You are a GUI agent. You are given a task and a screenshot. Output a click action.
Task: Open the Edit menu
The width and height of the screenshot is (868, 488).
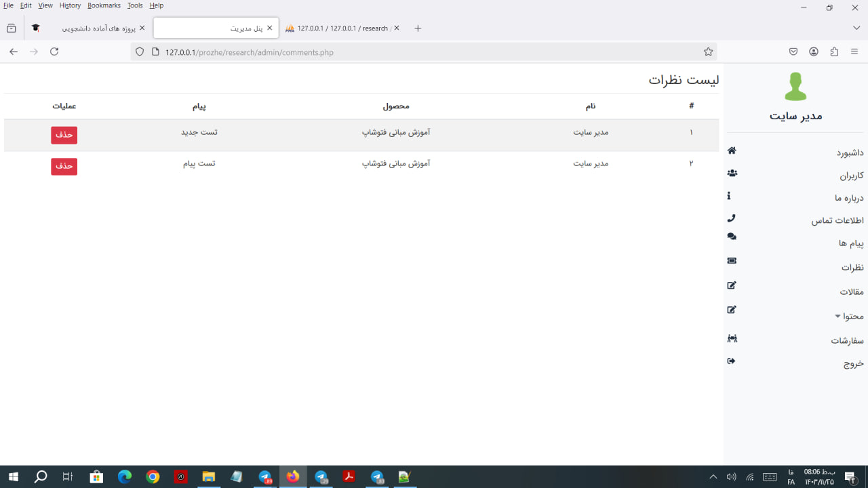(26, 5)
